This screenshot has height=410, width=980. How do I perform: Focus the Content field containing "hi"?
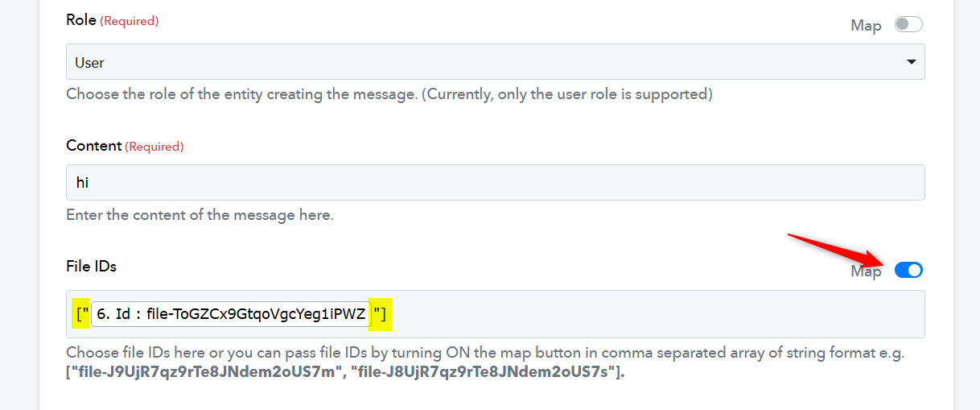(495, 182)
